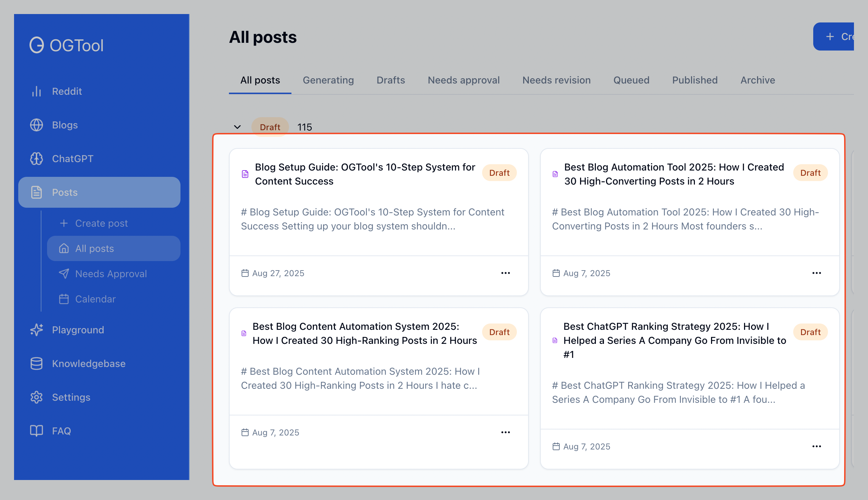This screenshot has width=868, height=500.
Task: Open the Drafts tab
Action: click(x=391, y=80)
